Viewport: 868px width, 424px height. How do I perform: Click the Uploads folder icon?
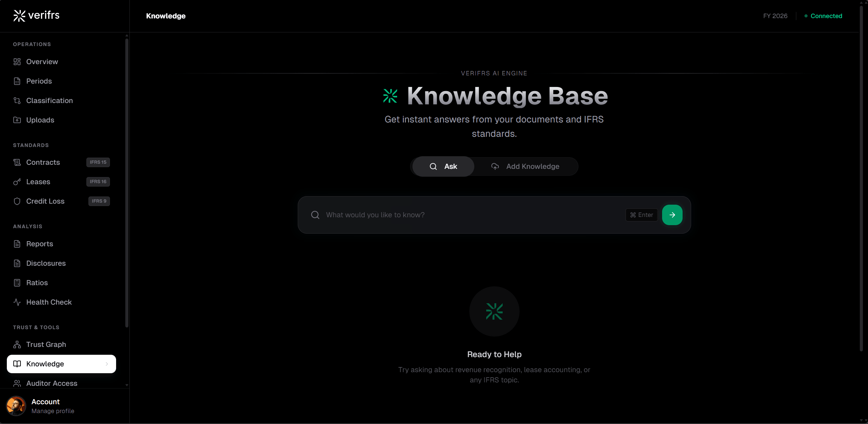click(x=17, y=120)
